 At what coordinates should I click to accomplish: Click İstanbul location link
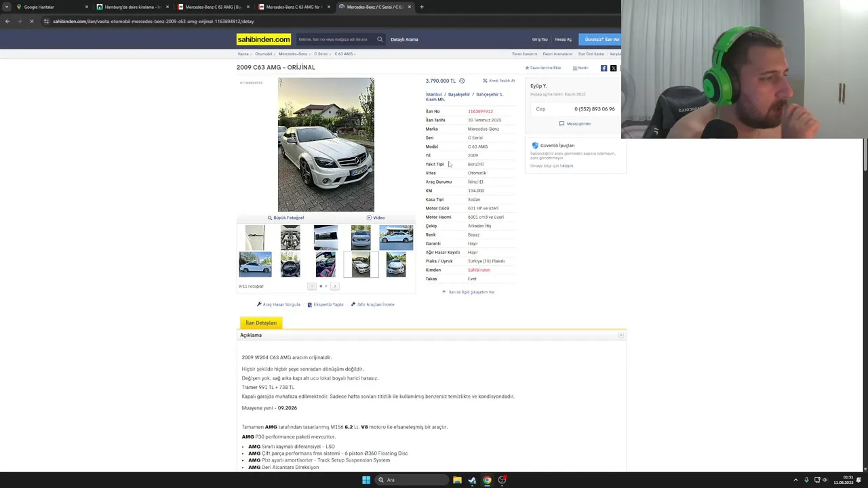point(433,94)
